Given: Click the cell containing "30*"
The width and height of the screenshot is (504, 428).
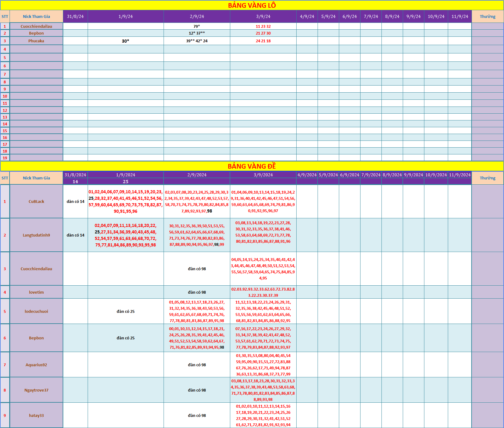Looking at the screenshot, I should tap(126, 41).
